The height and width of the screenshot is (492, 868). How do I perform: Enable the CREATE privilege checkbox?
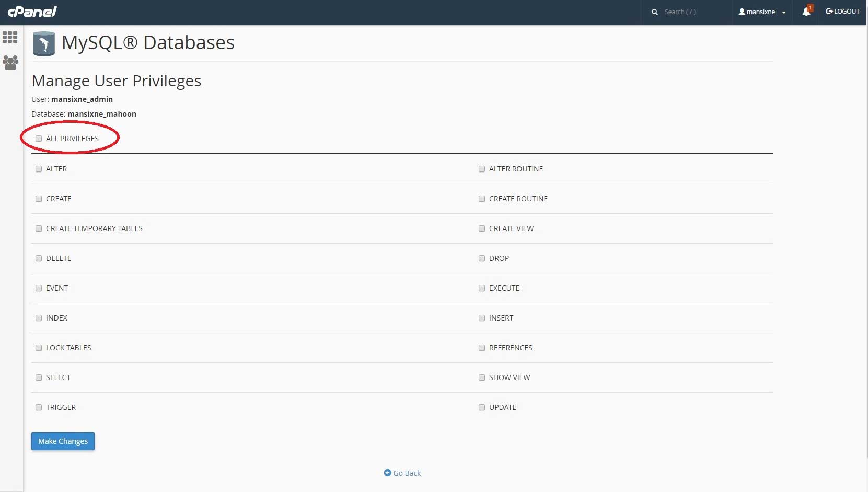coord(39,199)
